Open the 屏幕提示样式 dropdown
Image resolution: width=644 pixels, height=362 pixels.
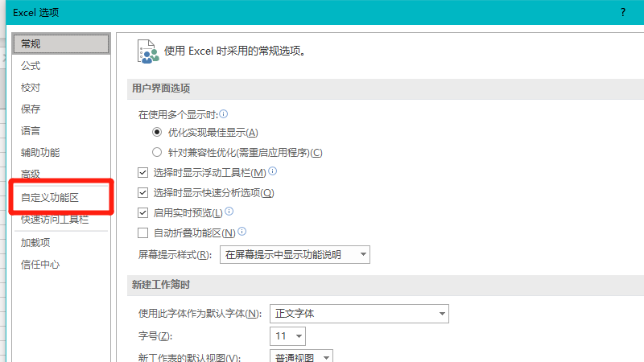[294, 255]
